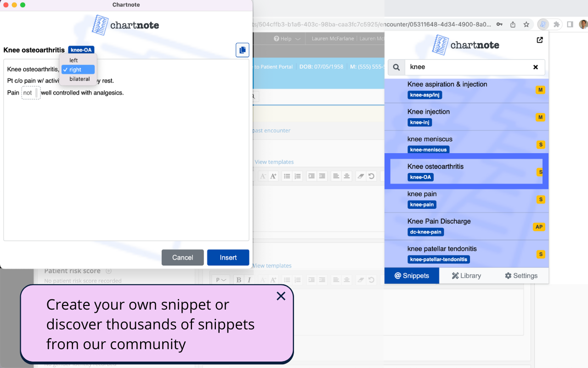
Task: Open the second 'View templates' link near Insert
Action: (x=272, y=266)
